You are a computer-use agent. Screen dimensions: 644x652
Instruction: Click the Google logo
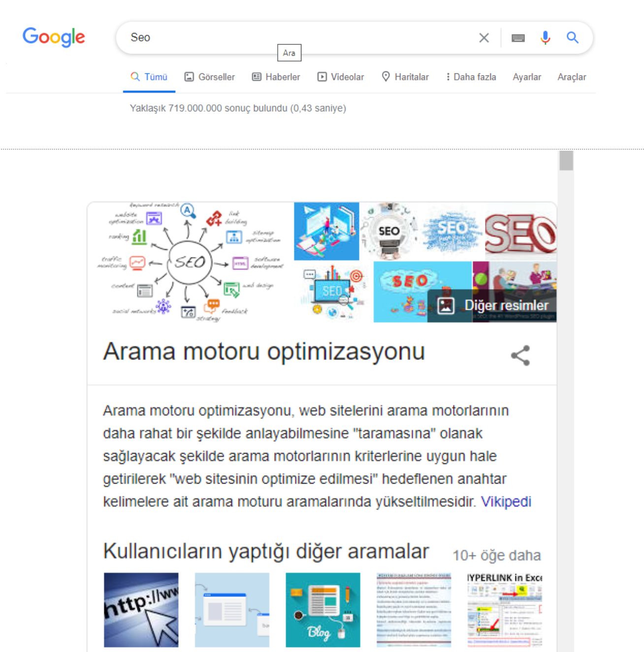[54, 37]
